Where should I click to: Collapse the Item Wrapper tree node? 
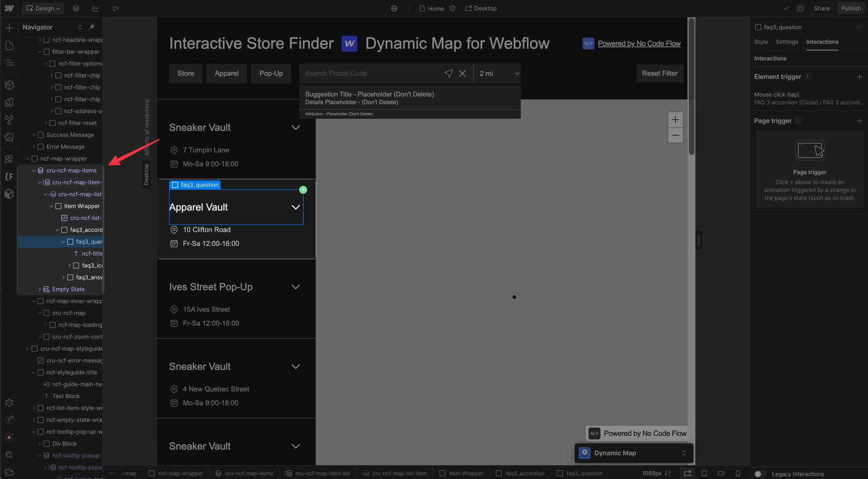(52, 206)
